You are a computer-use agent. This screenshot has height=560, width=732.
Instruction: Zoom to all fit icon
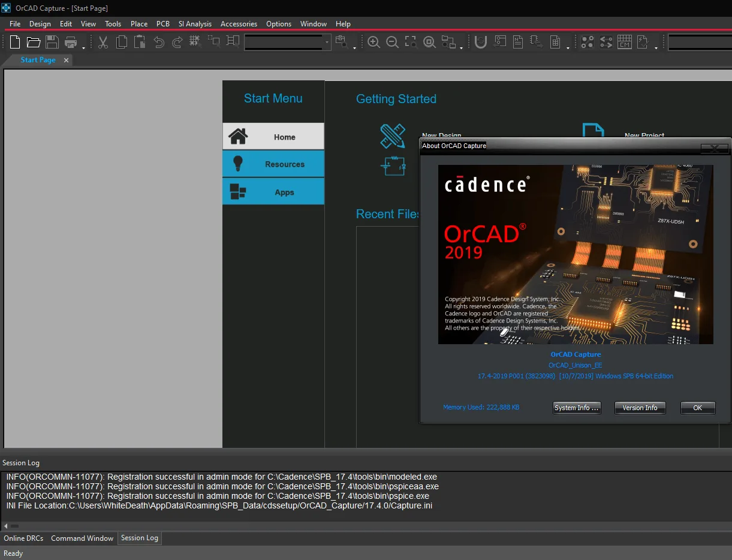pos(429,42)
